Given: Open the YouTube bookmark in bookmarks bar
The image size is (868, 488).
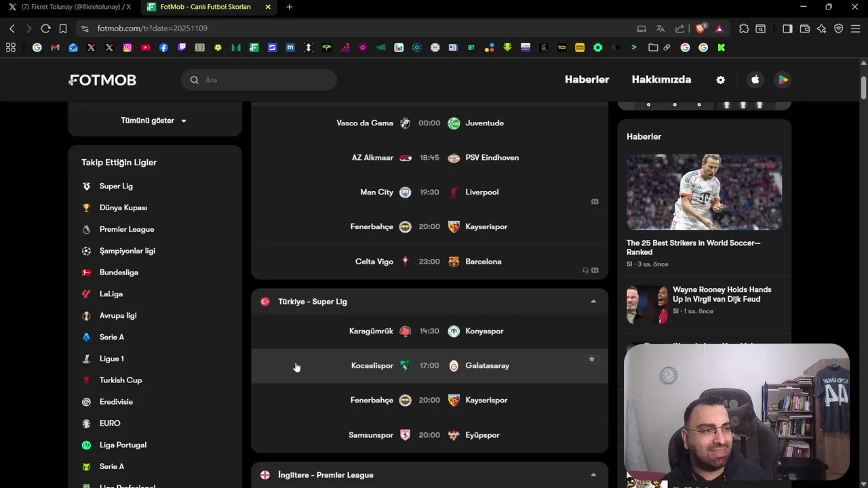Looking at the screenshot, I should [146, 47].
